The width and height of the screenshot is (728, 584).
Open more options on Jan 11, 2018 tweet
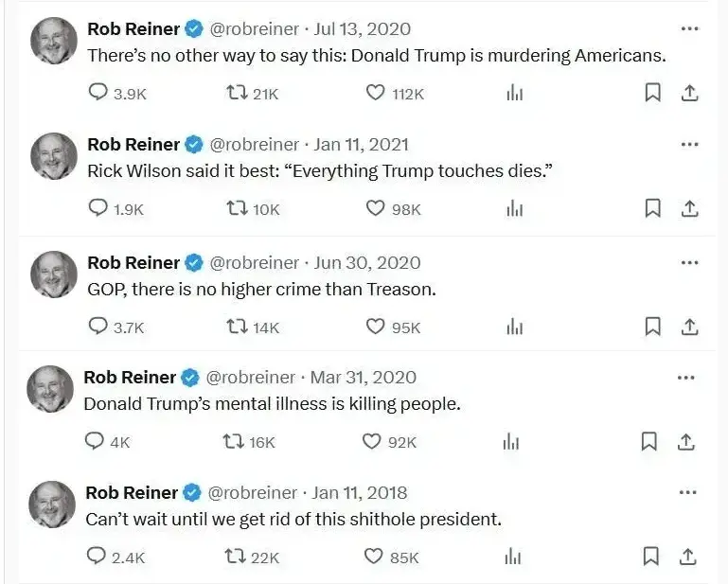click(687, 492)
